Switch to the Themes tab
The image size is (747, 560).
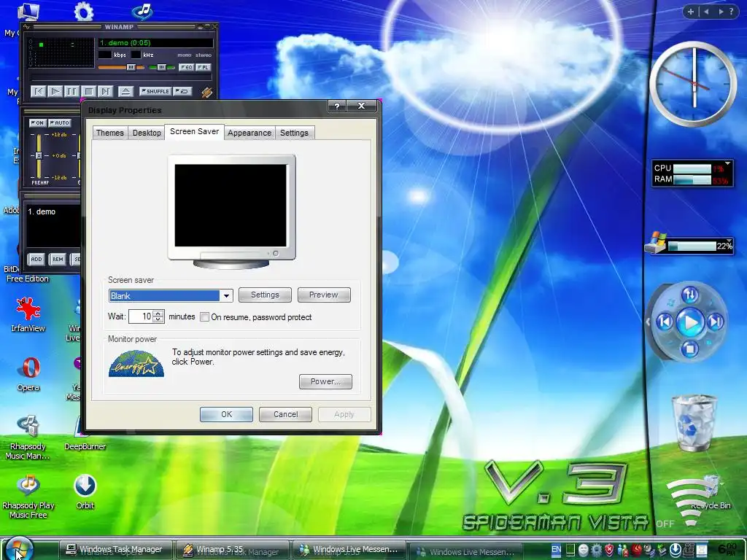(x=109, y=133)
